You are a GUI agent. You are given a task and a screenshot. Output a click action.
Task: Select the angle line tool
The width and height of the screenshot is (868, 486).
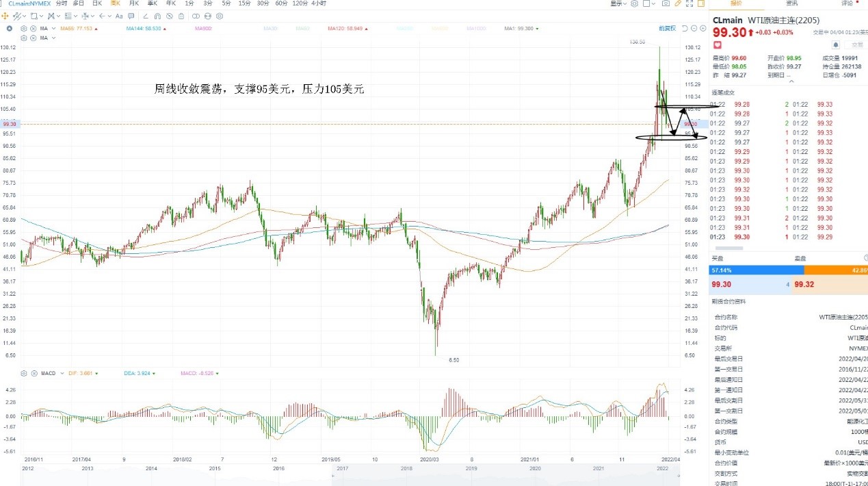146,16
